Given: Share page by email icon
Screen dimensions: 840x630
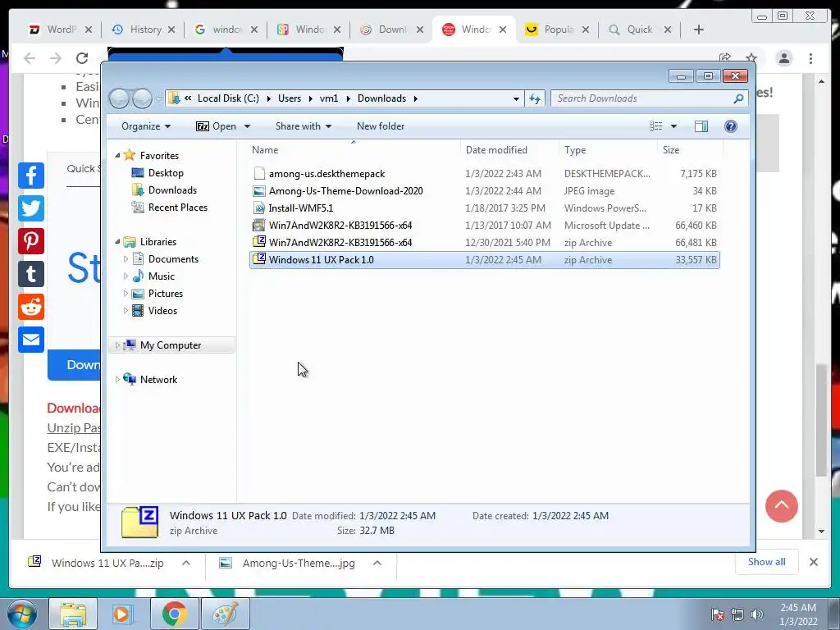Looking at the screenshot, I should point(31,340).
